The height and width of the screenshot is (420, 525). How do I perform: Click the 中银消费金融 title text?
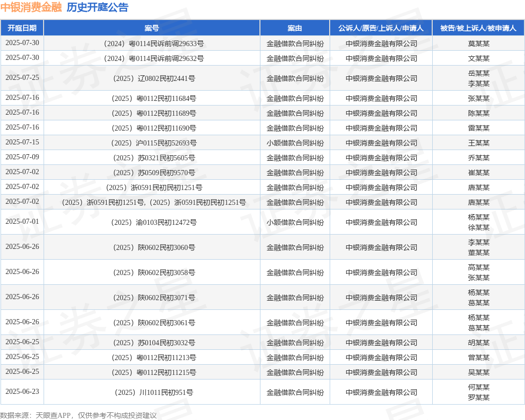(31, 7)
